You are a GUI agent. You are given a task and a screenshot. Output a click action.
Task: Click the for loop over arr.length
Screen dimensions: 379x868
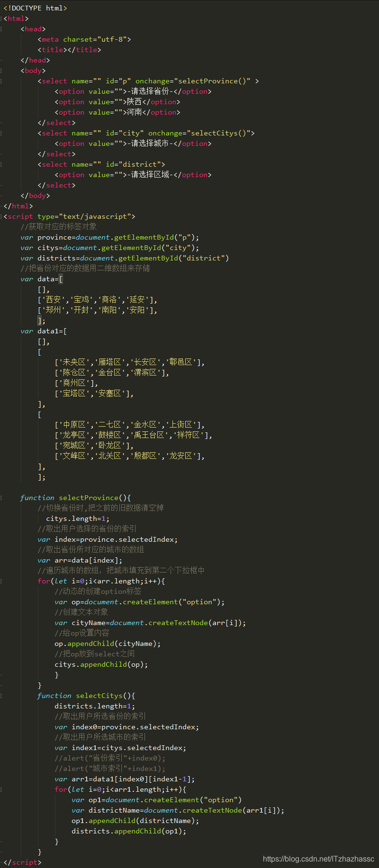click(101, 581)
